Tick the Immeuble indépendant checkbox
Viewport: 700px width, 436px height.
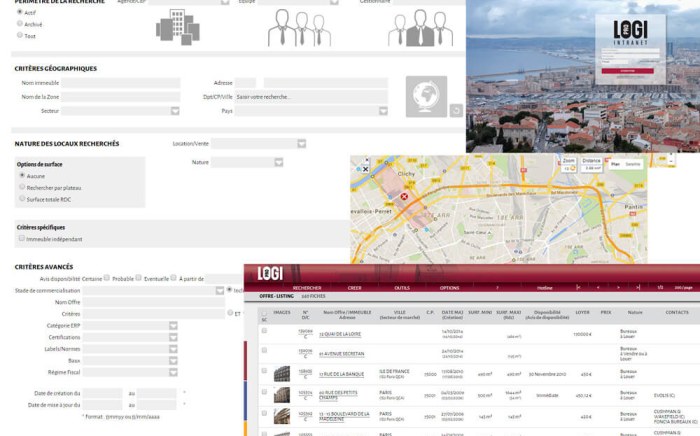[21, 238]
